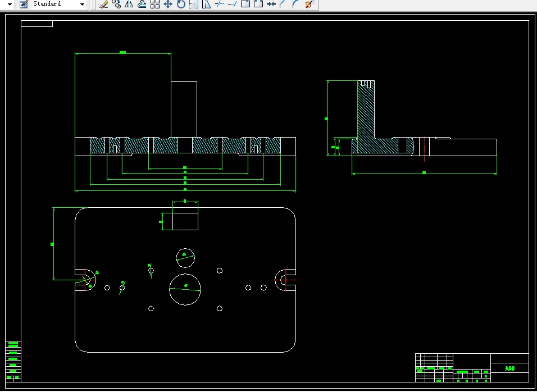Select the Erase tool
The height and width of the screenshot is (392, 537).
(103, 4)
